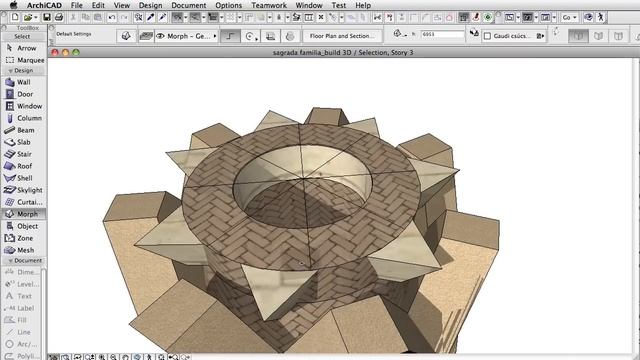
Task: Click the eyedropper pick-up parameters icon
Action: (151, 17)
